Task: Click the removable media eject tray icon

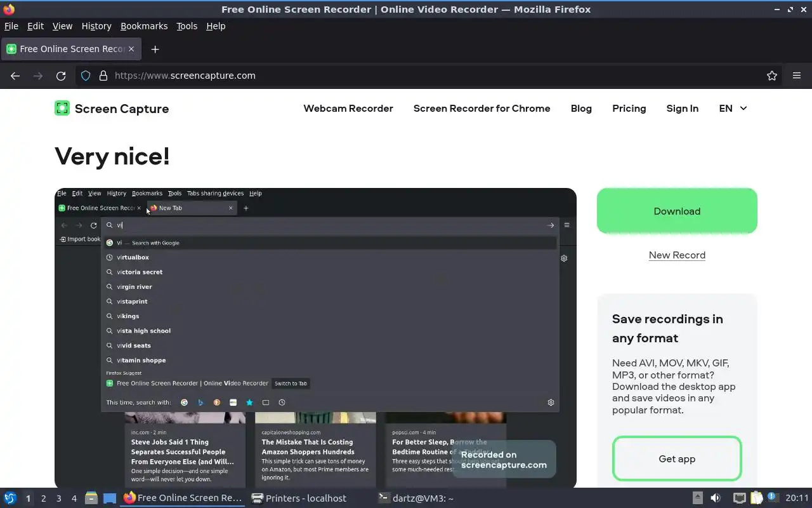Action: [698, 498]
